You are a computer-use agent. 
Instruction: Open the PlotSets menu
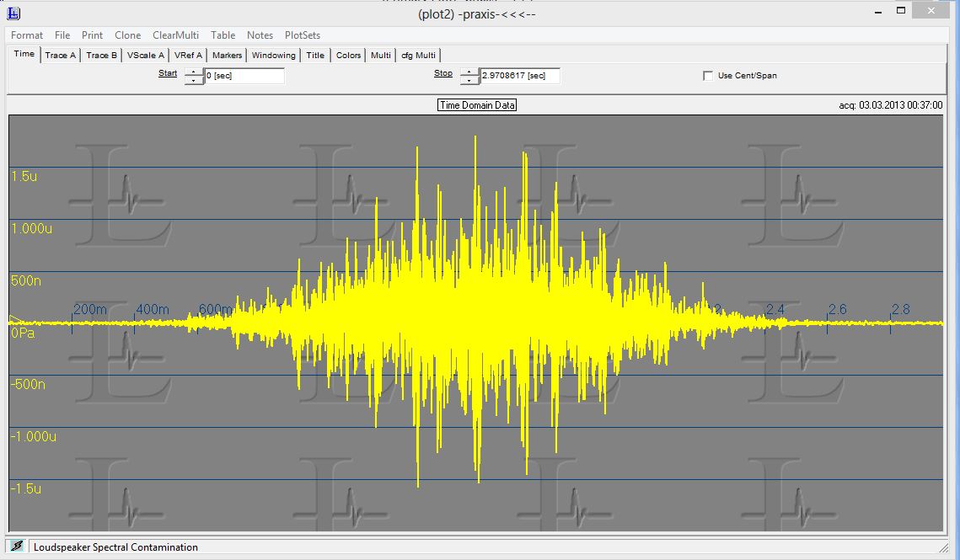303,35
